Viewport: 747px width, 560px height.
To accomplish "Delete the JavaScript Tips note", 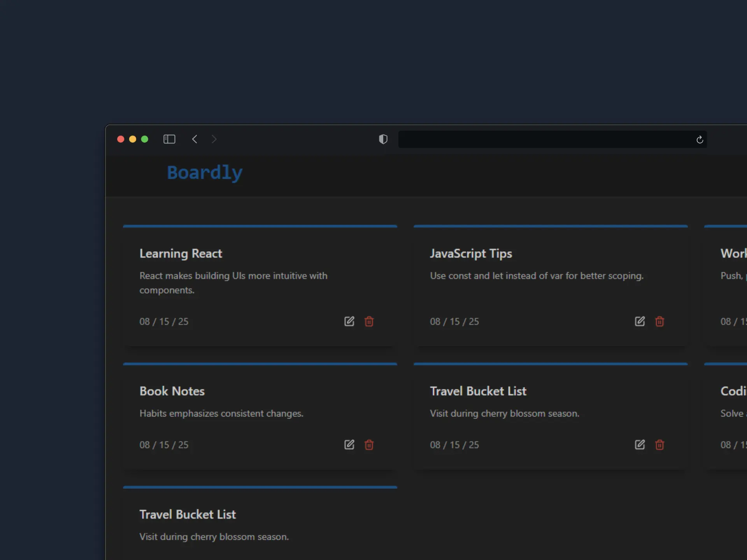I will pos(659,321).
